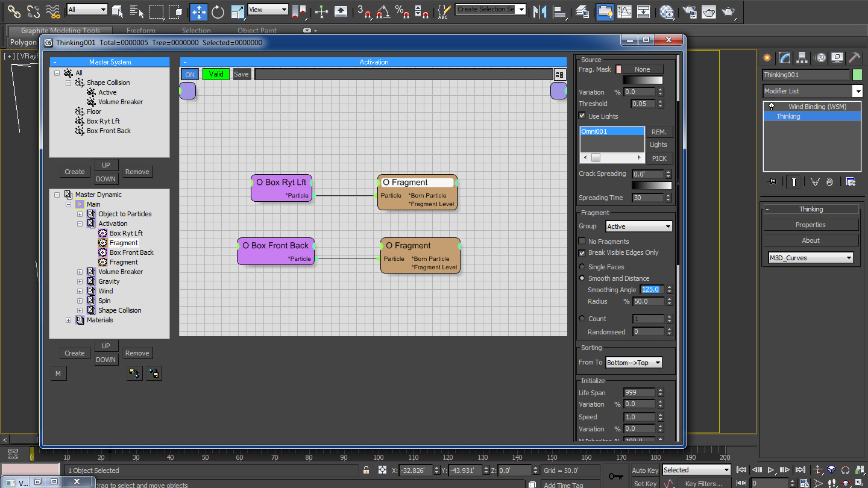Click the Unlink Selection tool

33,11
